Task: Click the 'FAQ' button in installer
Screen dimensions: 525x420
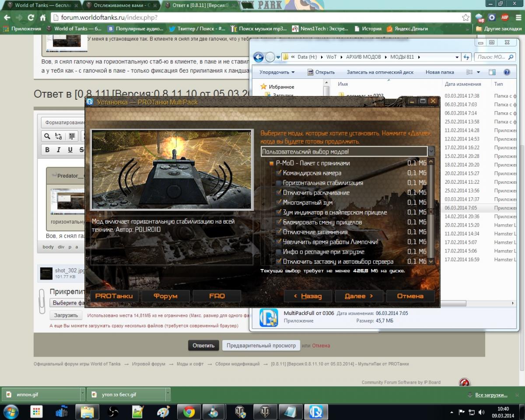Action: tap(217, 296)
